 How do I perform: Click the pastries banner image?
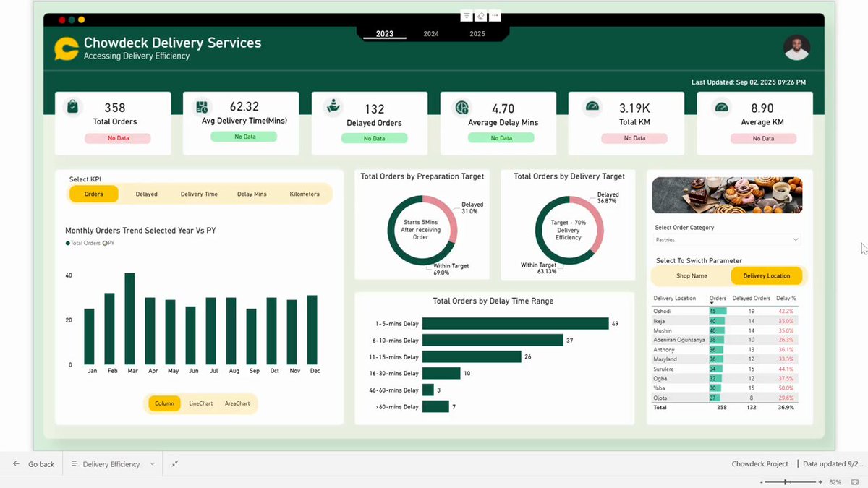coord(727,195)
